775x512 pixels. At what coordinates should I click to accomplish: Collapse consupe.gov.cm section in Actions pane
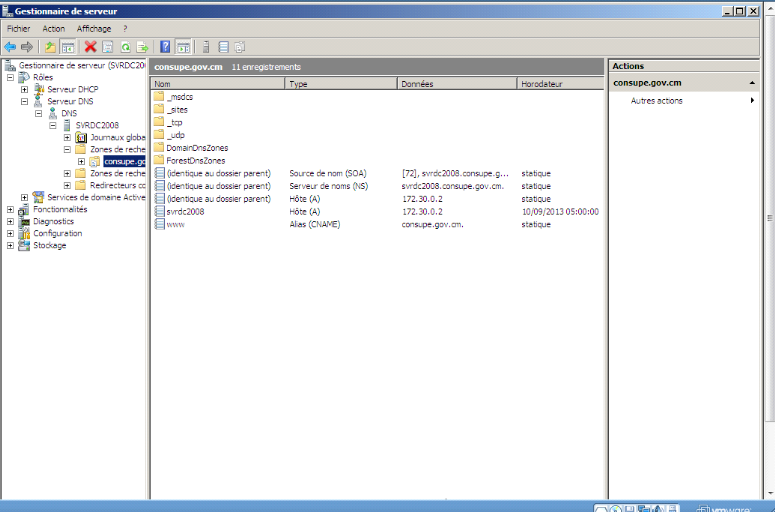pos(753,83)
